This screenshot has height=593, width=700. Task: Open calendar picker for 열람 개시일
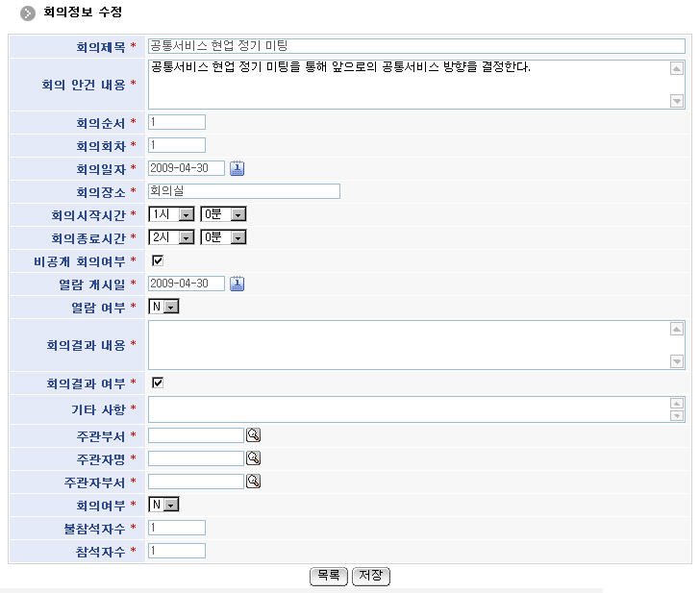click(237, 284)
